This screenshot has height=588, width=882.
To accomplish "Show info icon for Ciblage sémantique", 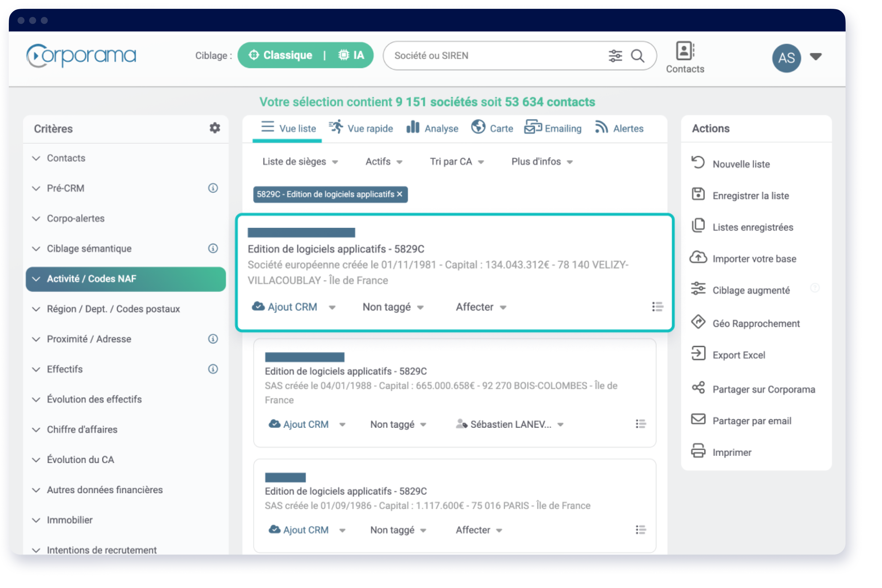I will pos(213,248).
